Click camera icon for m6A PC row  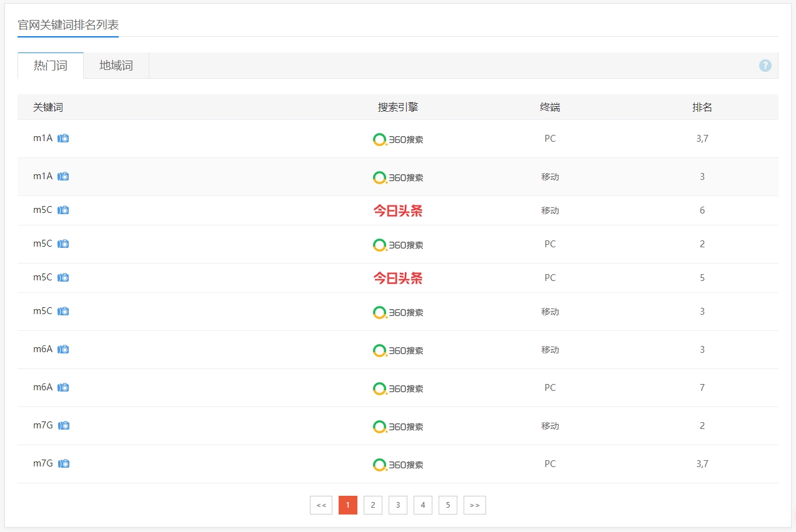63,388
